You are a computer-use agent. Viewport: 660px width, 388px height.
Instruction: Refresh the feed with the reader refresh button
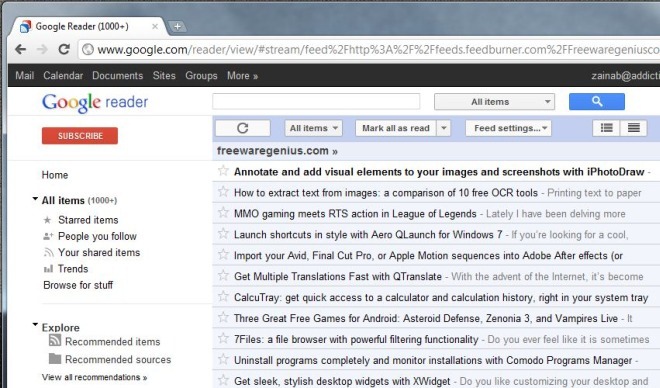pyautogui.click(x=242, y=128)
